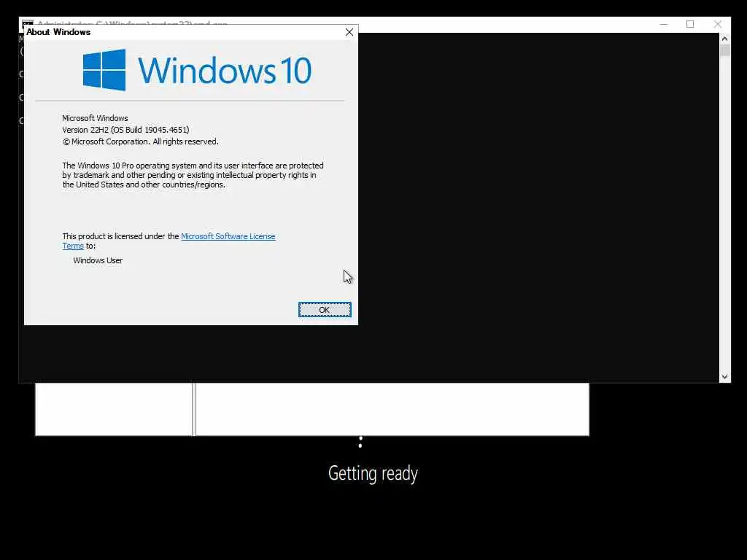The height and width of the screenshot is (560, 747).
Task: Open the Microsoft Software License link
Action: 228,236
